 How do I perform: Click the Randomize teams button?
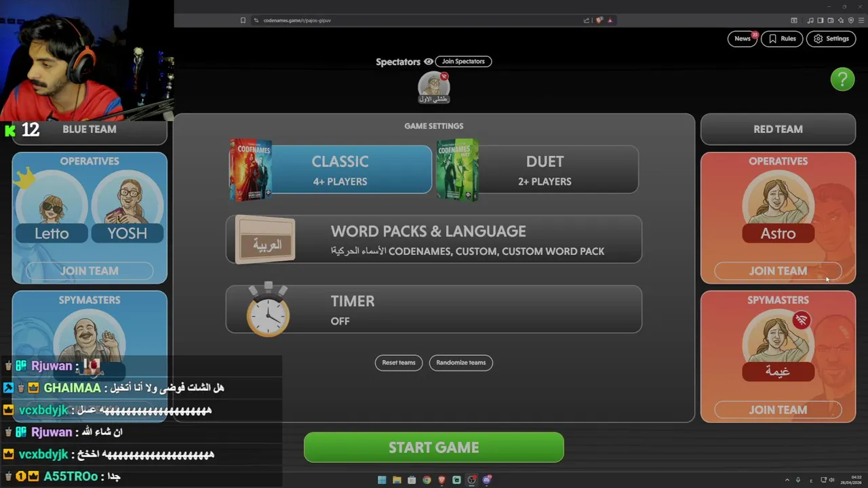(461, 363)
